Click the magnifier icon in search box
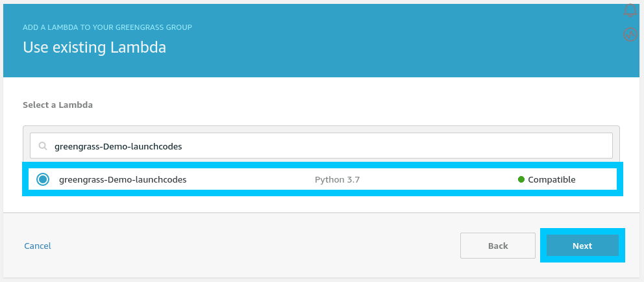The image size is (644, 282). (43, 146)
